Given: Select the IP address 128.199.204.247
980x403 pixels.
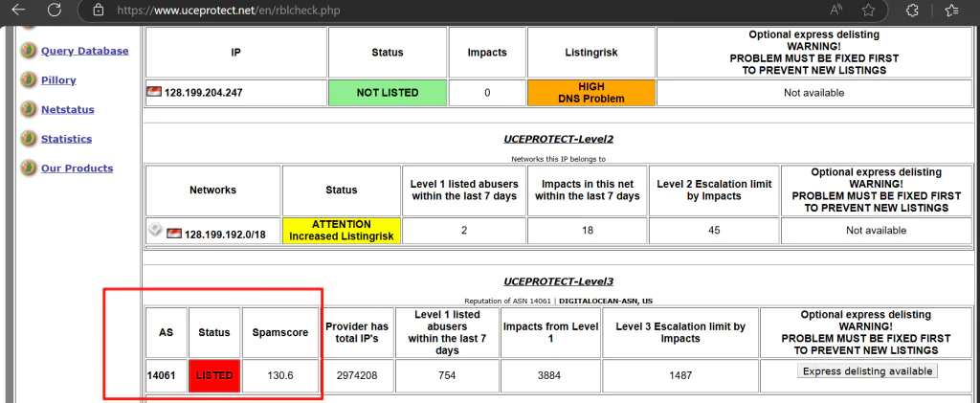Looking at the screenshot, I should 203,93.
